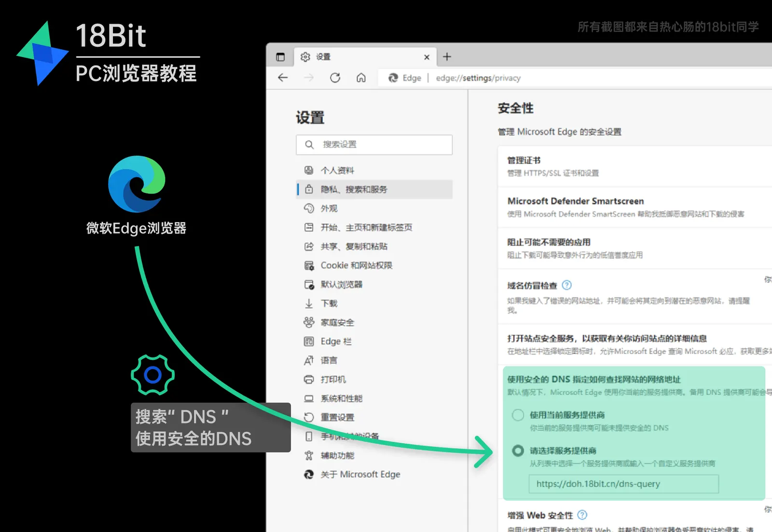Click the 下载 arrow icon

coord(309,303)
